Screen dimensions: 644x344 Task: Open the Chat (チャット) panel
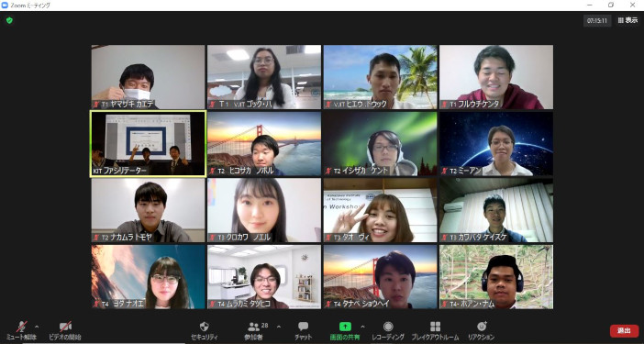(x=303, y=327)
